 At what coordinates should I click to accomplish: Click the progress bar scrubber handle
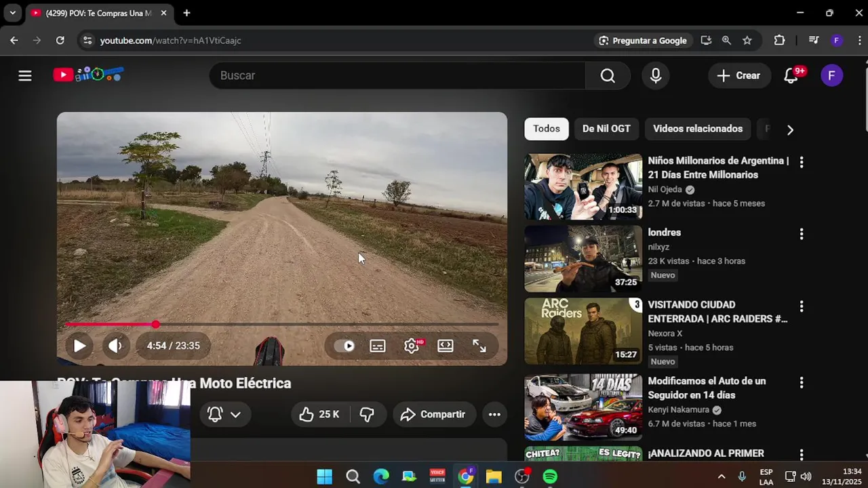(x=156, y=325)
